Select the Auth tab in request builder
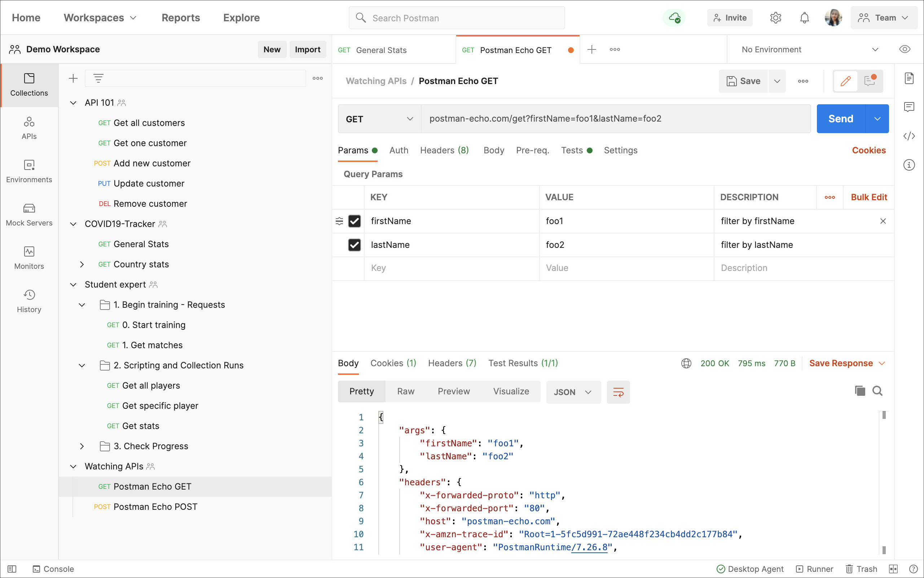The image size is (924, 578). (399, 150)
